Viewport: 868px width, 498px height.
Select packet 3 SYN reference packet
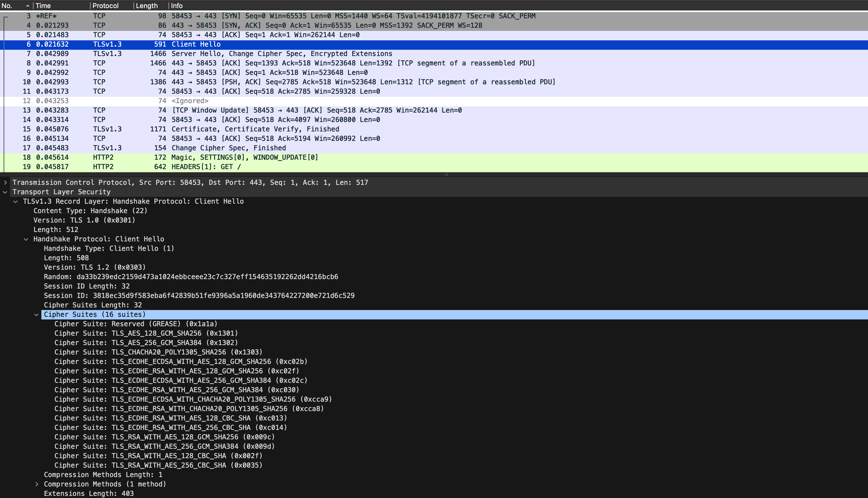(x=434, y=16)
